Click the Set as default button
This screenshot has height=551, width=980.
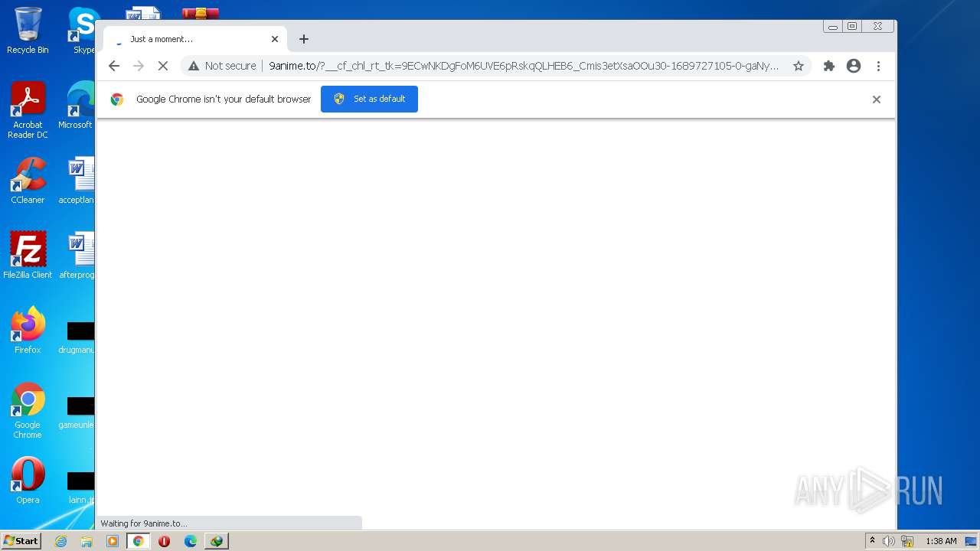(x=369, y=99)
